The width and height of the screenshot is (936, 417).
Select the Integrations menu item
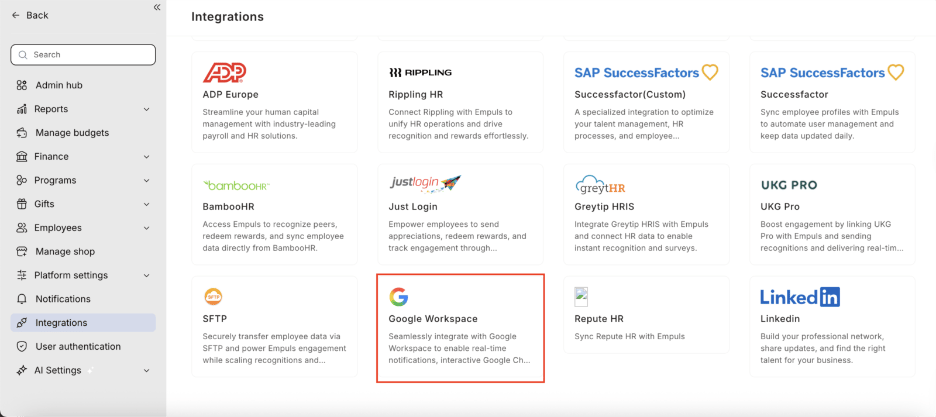pos(83,323)
